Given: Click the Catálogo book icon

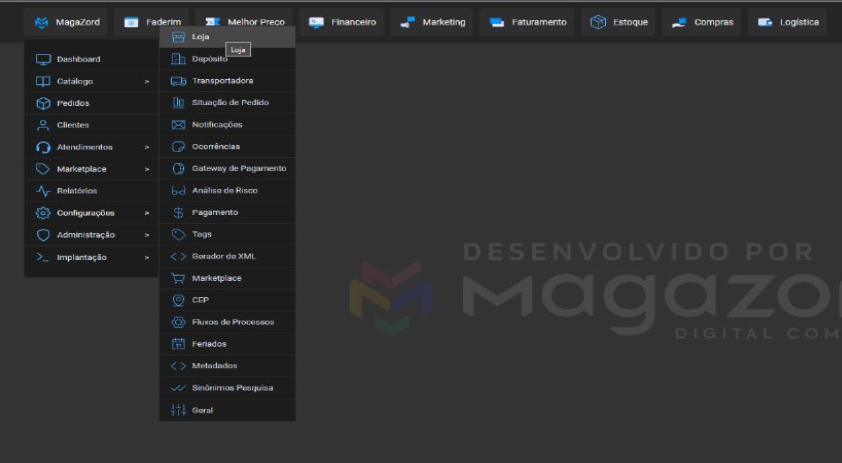Looking at the screenshot, I should pyautogui.click(x=43, y=81).
